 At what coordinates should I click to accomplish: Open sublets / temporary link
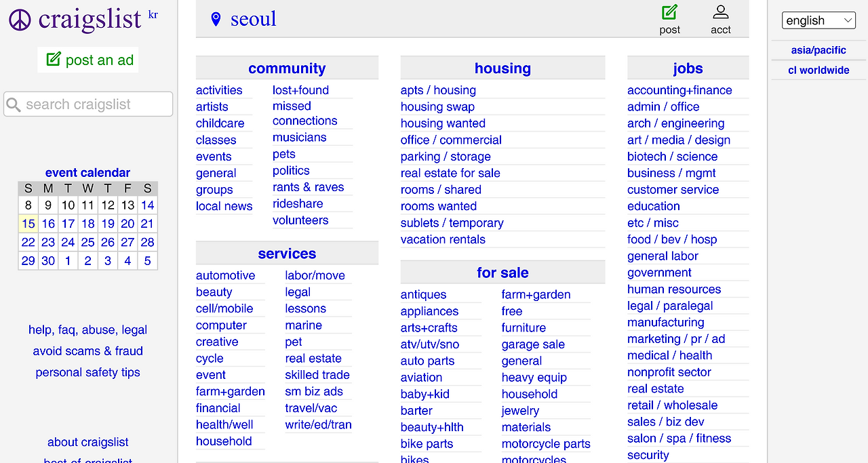(452, 223)
